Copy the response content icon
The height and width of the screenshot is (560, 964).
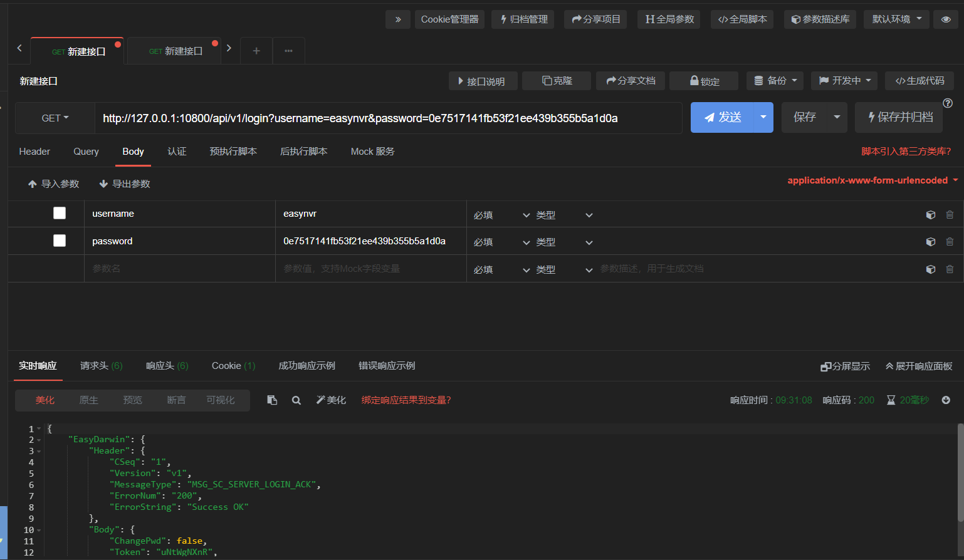272,400
